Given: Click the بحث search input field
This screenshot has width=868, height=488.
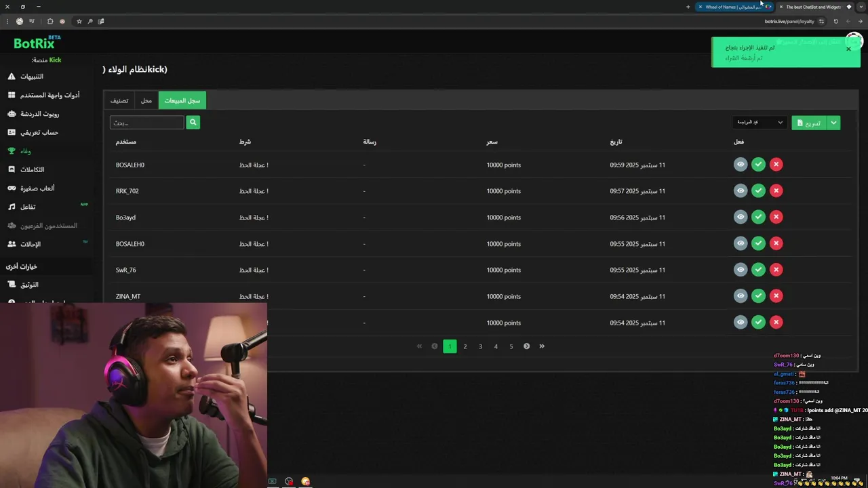Looking at the screenshot, I should coord(147,122).
